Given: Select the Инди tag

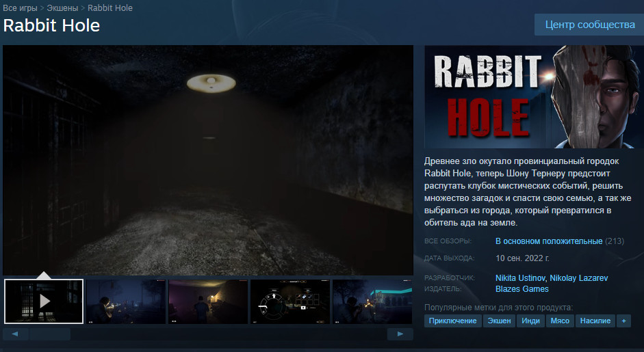Looking at the screenshot, I should [x=530, y=321].
